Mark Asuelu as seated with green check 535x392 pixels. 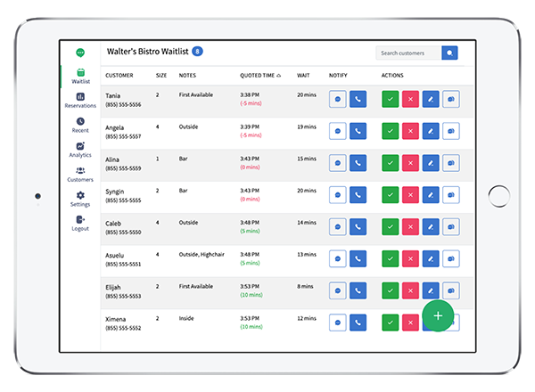391,258
